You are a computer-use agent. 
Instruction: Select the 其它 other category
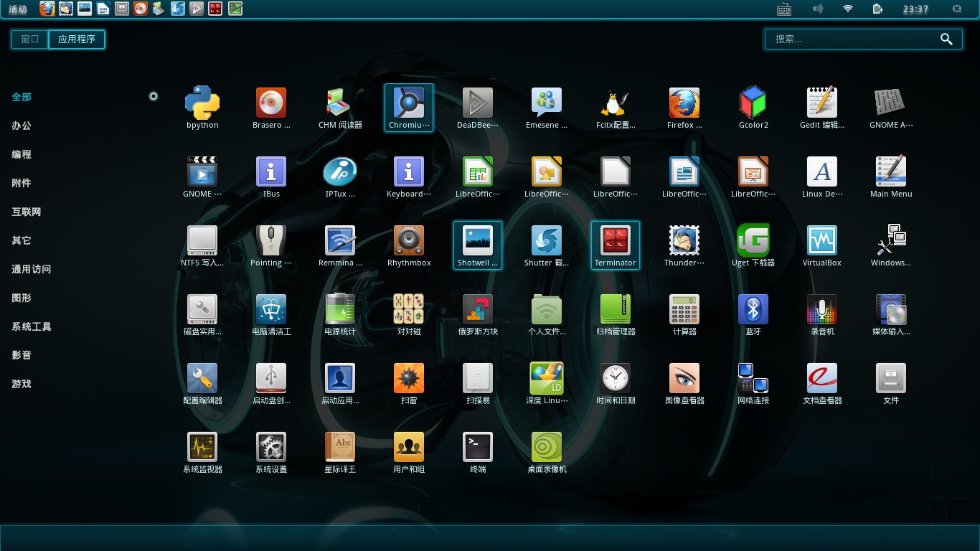tap(22, 240)
